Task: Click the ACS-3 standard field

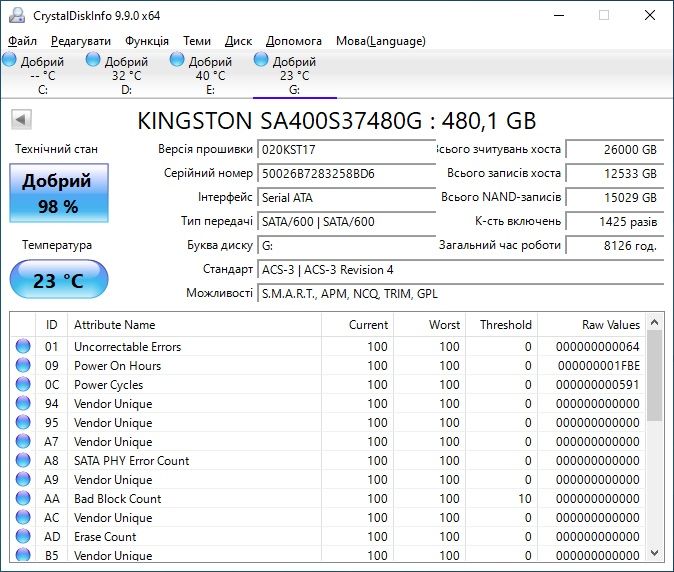Action: (461, 270)
